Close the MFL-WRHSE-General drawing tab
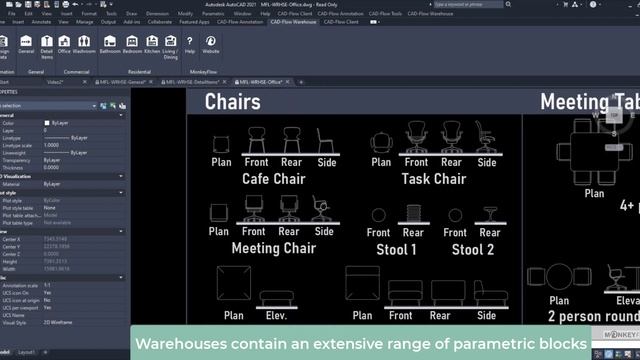The width and height of the screenshot is (640, 360). pyautogui.click(x=151, y=82)
